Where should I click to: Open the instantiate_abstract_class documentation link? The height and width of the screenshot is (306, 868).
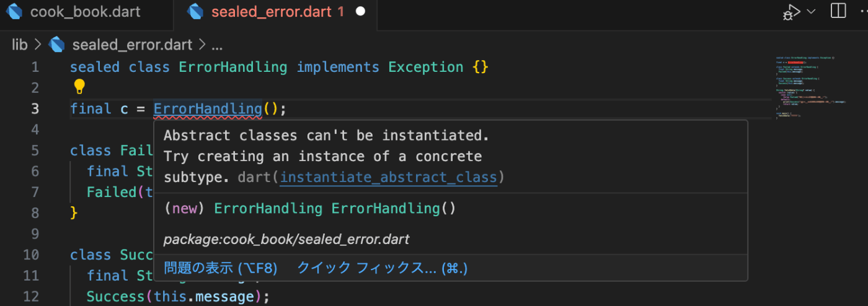[x=389, y=178]
